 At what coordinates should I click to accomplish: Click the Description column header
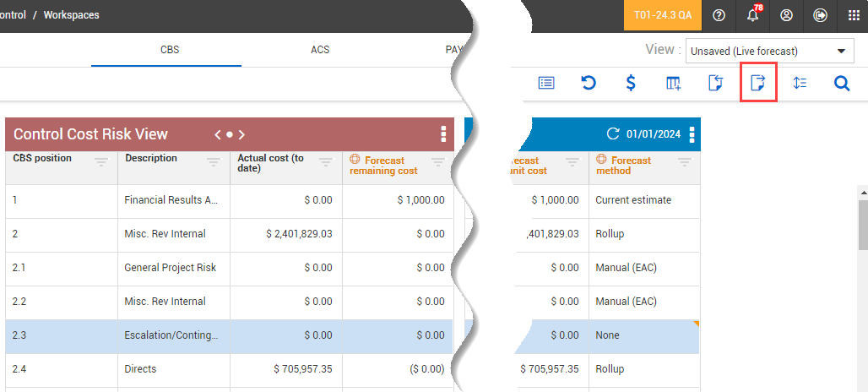(151, 158)
